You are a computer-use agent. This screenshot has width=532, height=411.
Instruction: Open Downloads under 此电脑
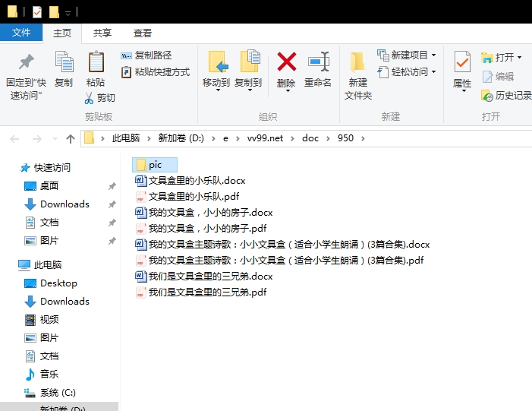pyautogui.click(x=57, y=302)
